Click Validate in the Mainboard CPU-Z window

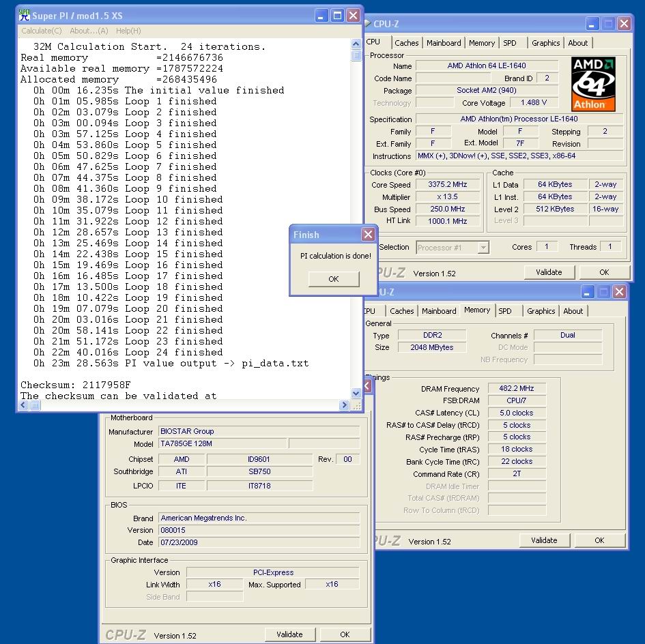click(289, 634)
